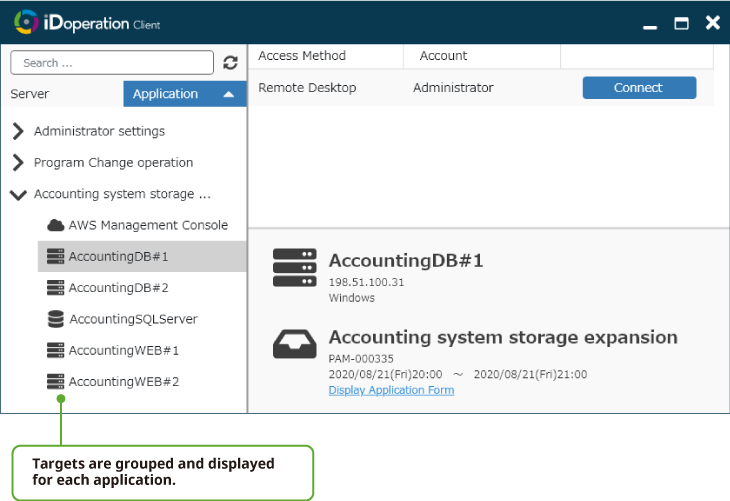This screenshot has height=501, width=730.
Task: Collapse the Accounting system storage group
Action: [x=18, y=195]
